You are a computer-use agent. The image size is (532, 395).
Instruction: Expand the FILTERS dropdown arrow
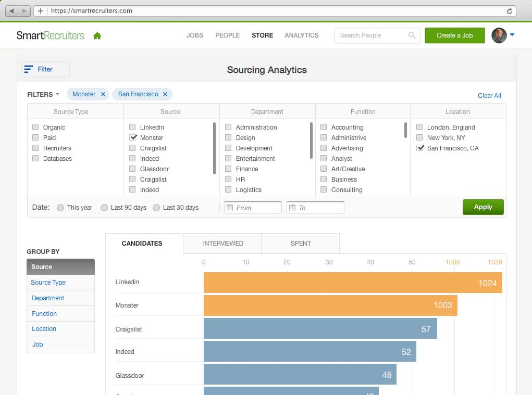click(x=57, y=94)
